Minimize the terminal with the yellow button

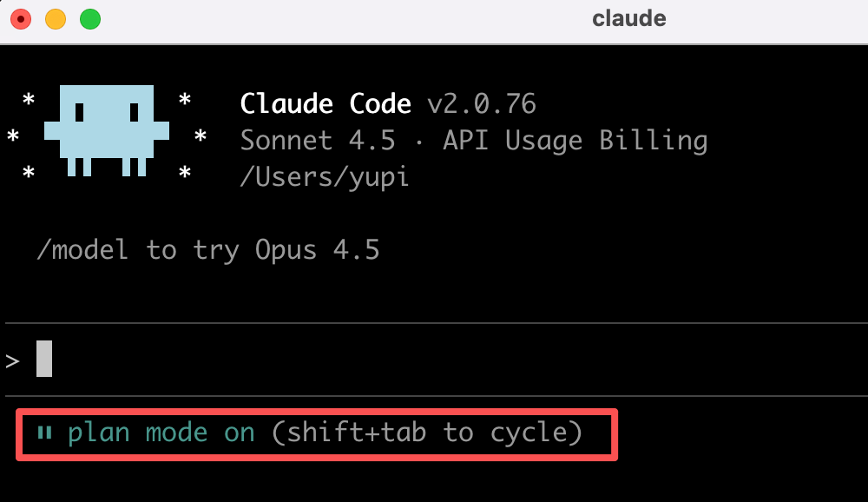(55, 18)
